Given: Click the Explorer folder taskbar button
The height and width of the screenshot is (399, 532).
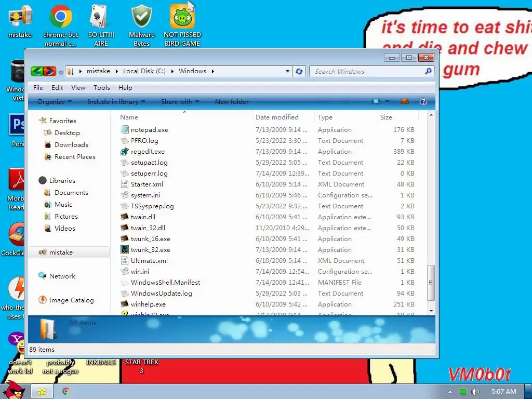Looking at the screenshot, I should [42, 392].
